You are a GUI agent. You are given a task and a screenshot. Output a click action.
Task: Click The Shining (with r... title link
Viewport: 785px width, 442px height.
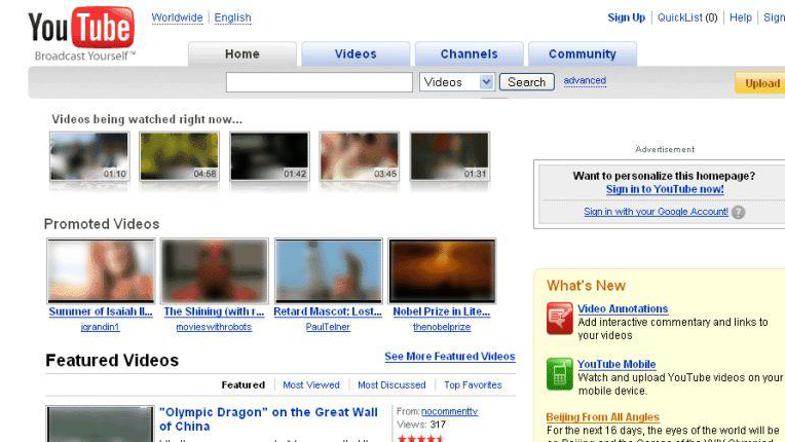click(214, 311)
